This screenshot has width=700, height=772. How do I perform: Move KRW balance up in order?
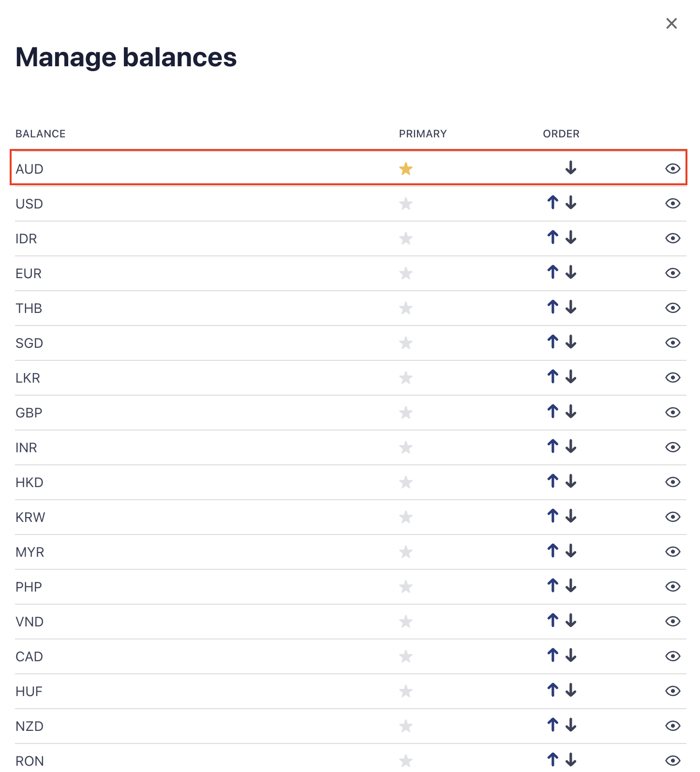click(552, 516)
